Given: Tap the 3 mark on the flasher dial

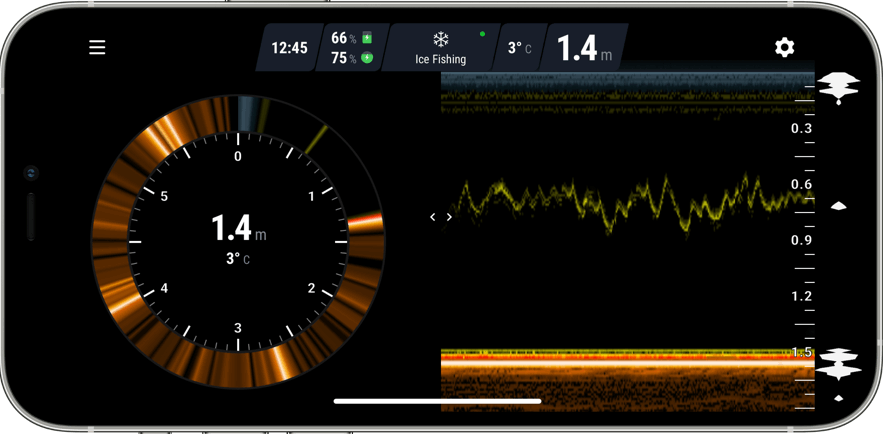Looking at the screenshot, I should [x=238, y=328].
